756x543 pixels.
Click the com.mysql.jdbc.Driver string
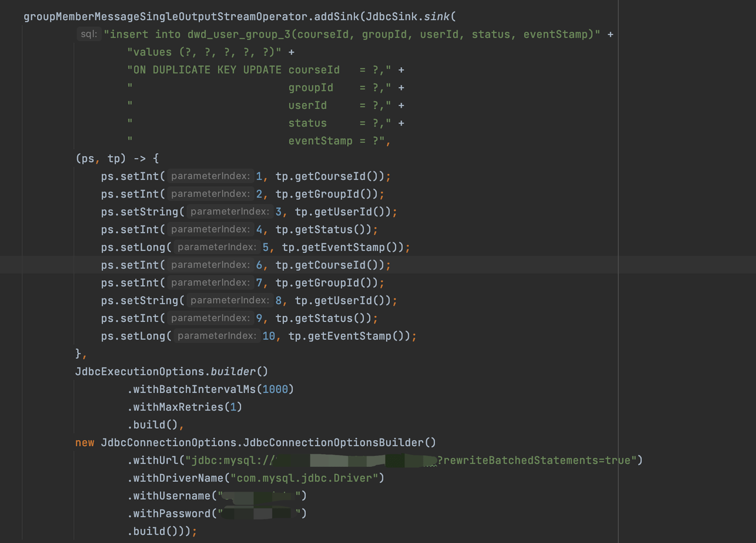(x=304, y=478)
